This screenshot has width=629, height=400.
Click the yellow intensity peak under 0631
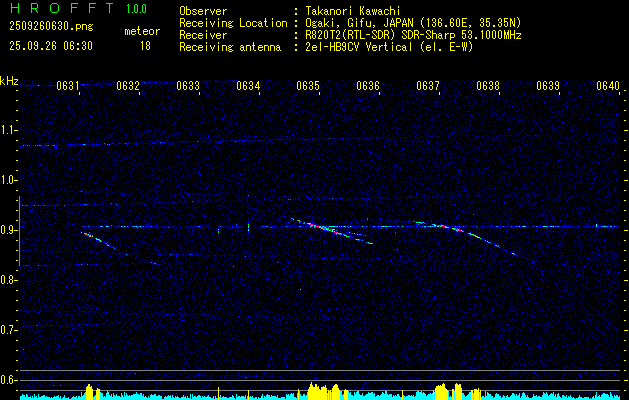click(93, 392)
